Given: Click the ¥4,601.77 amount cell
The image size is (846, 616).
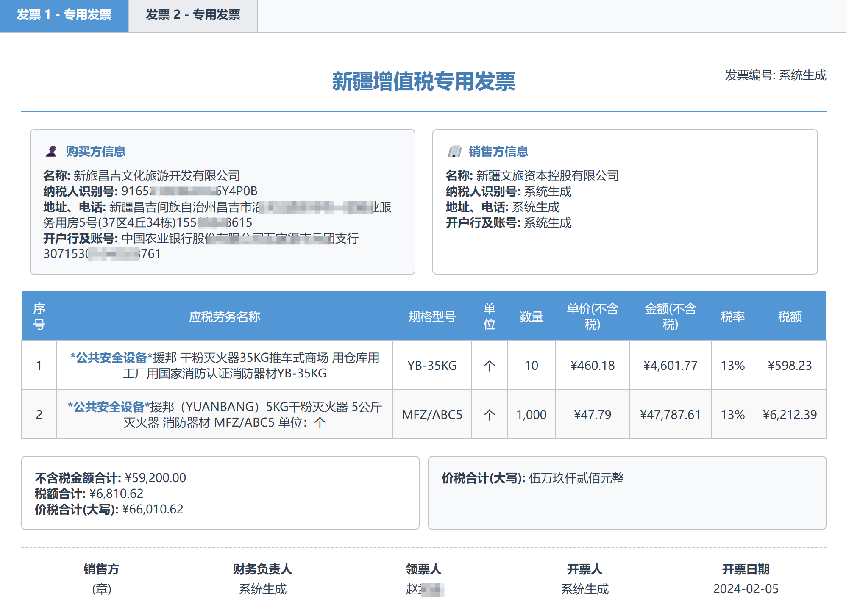Looking at the screenshot, I should pyautogui.click(x=670, y=366).
